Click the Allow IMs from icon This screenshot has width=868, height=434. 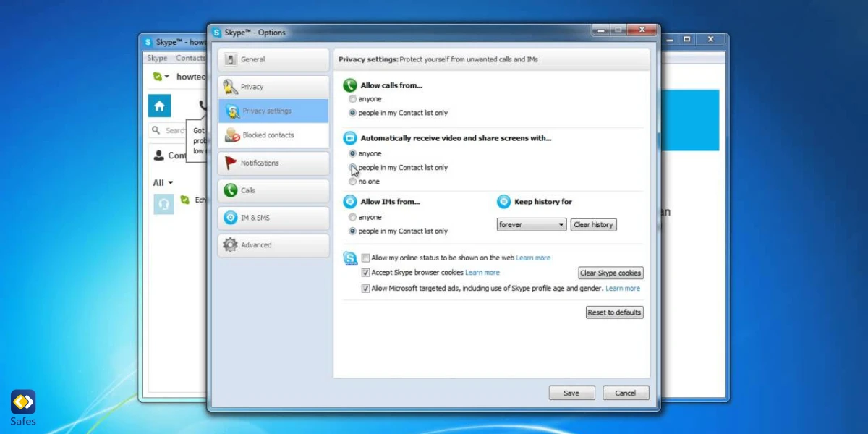[350, 202]
